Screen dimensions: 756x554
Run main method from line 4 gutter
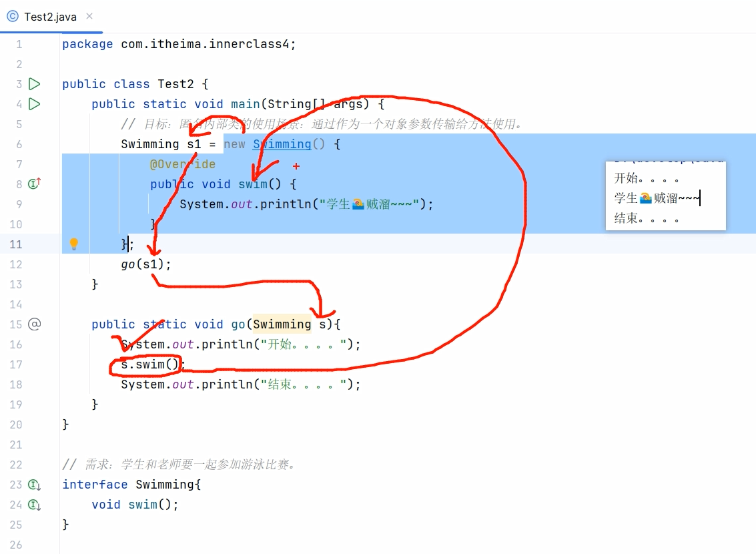(34, 104)
